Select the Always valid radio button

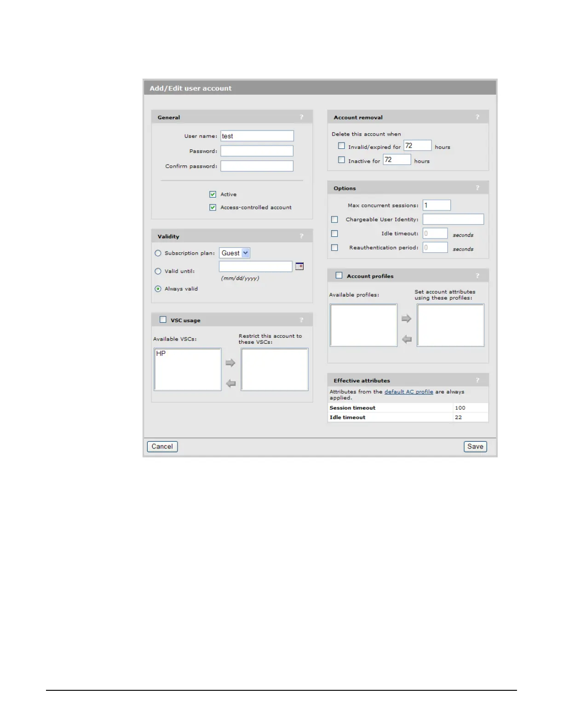click(158, 289)
